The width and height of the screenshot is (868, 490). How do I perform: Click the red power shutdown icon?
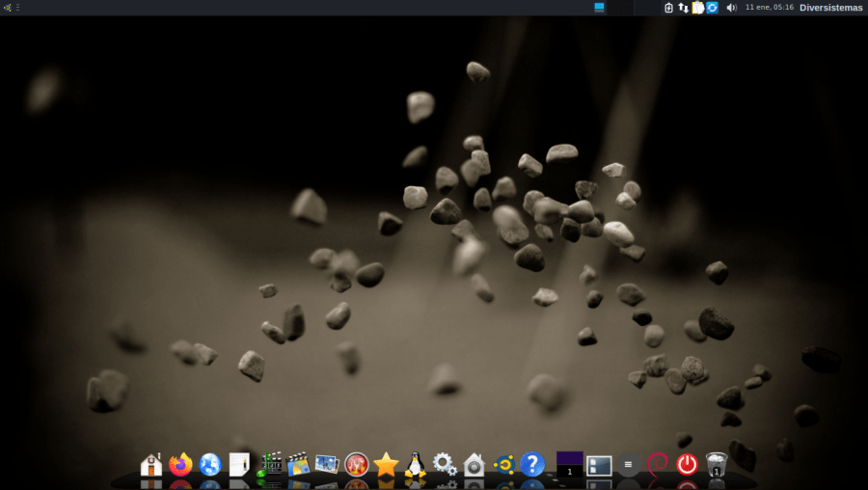pyautogui.click(x=687, y=465)
